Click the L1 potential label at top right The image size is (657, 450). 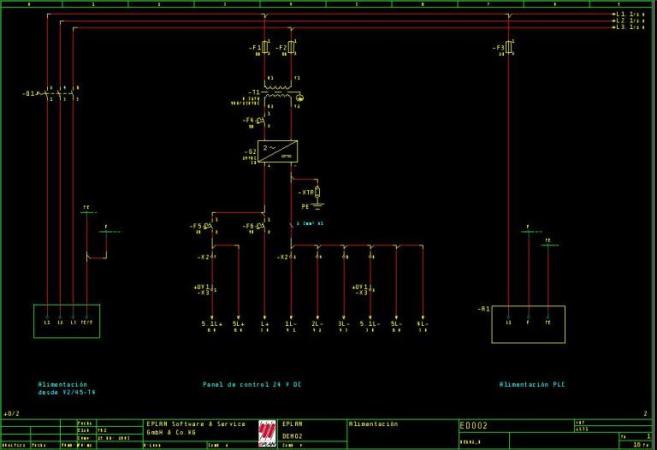pos(621,14)
